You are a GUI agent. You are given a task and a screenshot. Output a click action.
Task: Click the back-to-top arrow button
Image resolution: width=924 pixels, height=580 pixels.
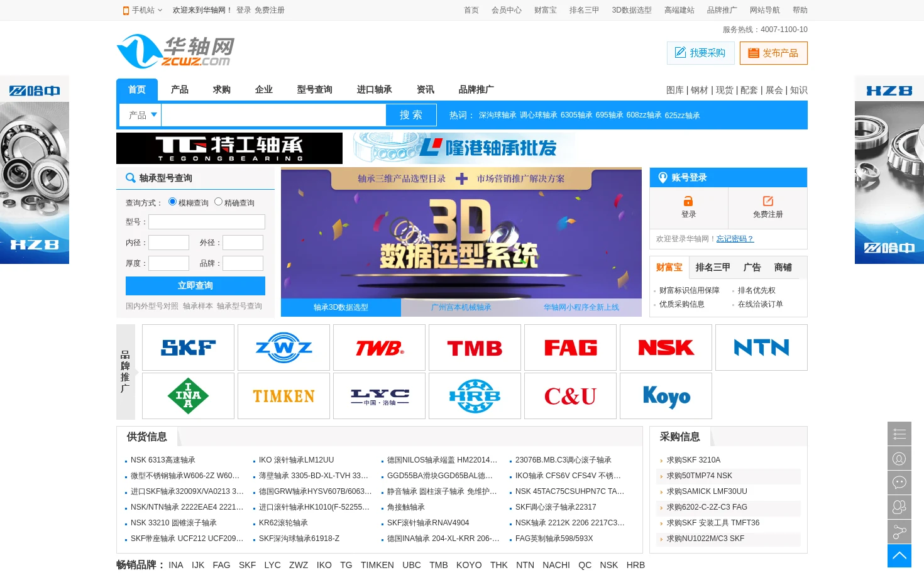click(x=899, y=556)
